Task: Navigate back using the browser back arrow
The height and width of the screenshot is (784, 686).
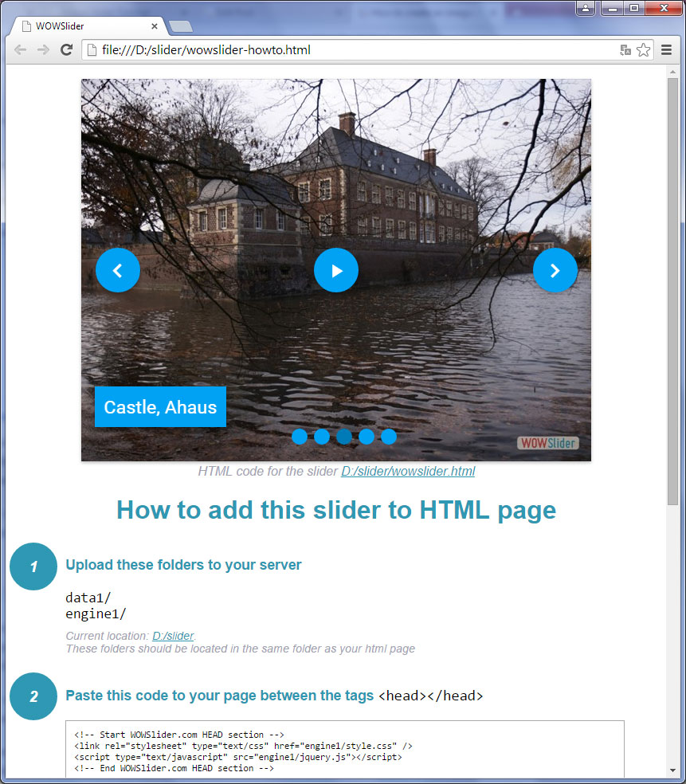Action: 20,49
